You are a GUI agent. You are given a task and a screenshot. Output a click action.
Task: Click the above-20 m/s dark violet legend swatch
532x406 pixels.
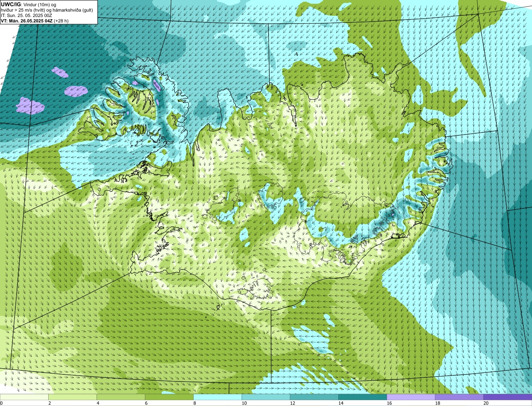[508, 397]
